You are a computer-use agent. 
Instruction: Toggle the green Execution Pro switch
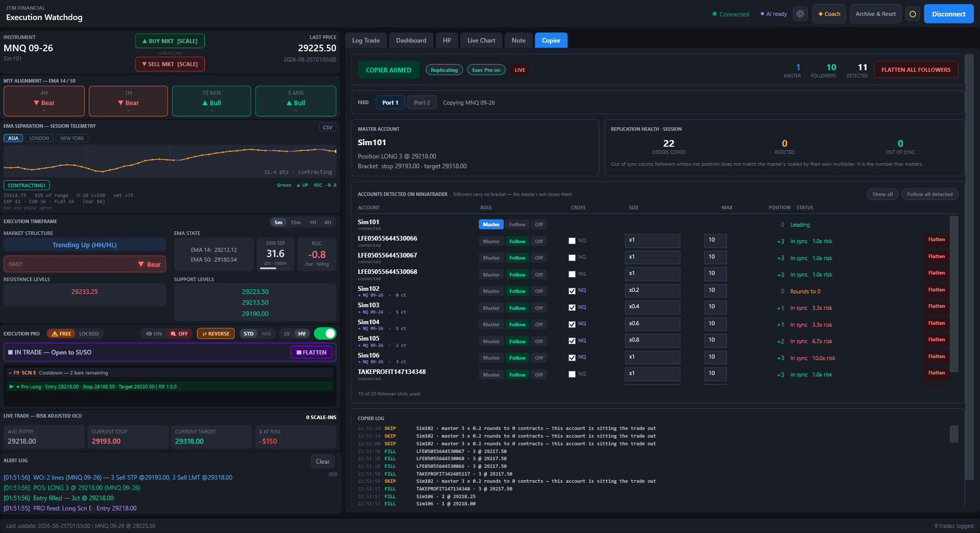325,333
